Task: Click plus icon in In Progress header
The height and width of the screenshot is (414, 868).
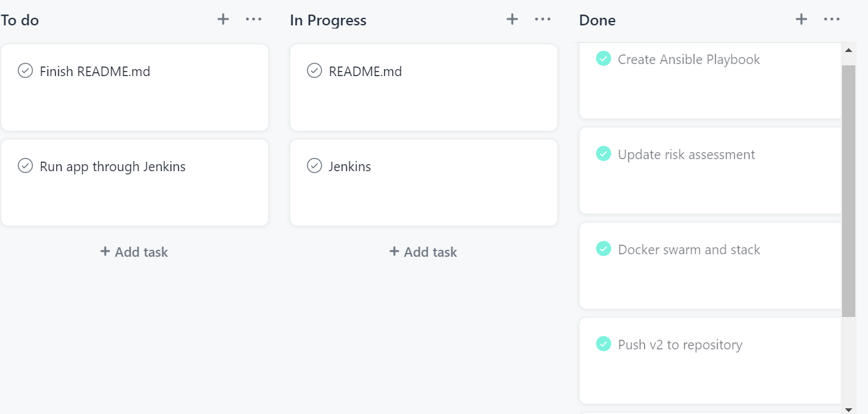Action: click(x=512, y=20)
